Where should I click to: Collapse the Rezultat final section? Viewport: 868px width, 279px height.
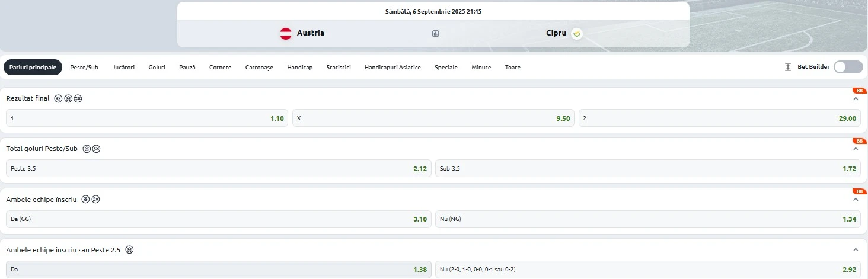click(x=855, y=98)
